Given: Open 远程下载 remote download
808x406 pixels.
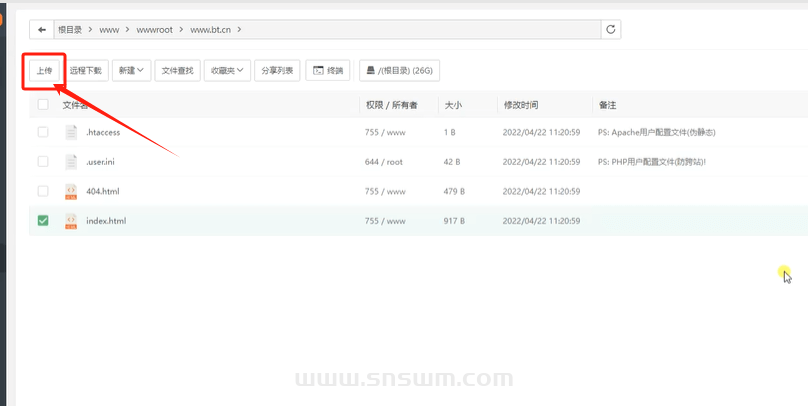Looking at the screenshot, I should 86,71.
